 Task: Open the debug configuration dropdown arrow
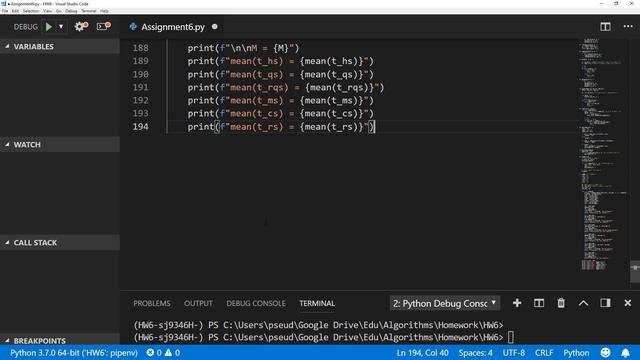coord(61,27)
